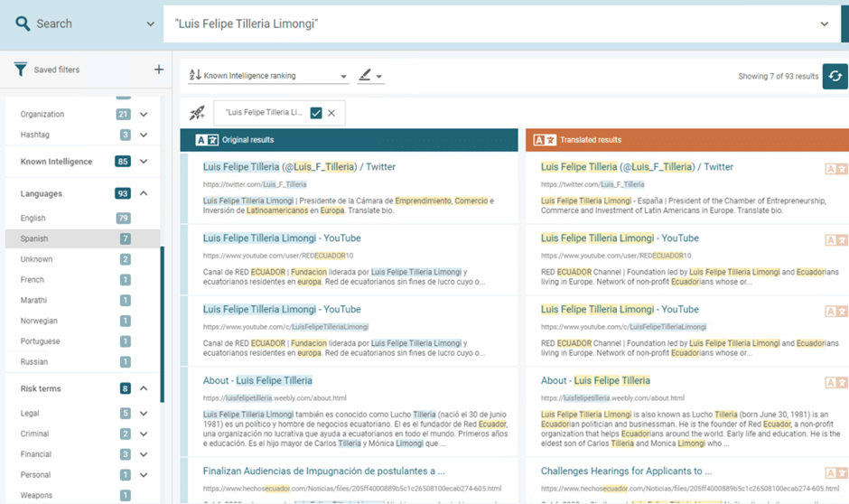Open original About - Luis Felipe Tilleria link

[x=257, y=380]
